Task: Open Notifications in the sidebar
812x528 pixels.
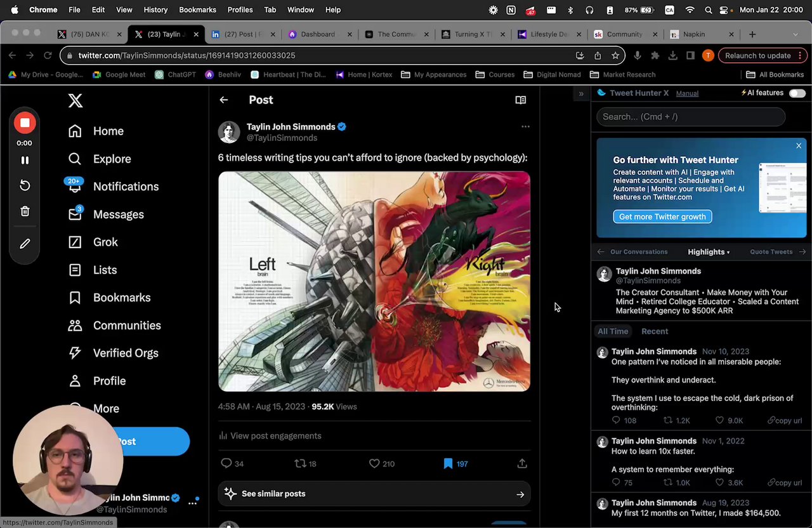Action: pos(113,187)
